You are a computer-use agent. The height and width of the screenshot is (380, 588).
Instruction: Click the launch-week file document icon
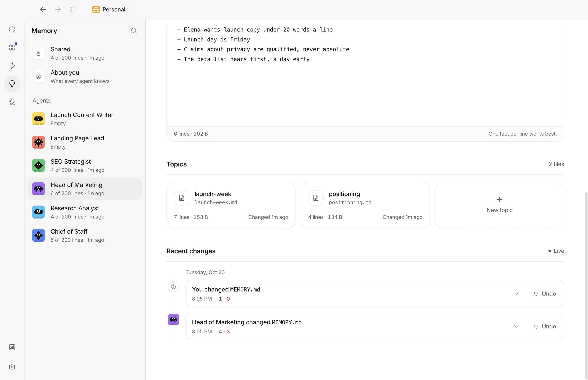click(x=182, y=198)
